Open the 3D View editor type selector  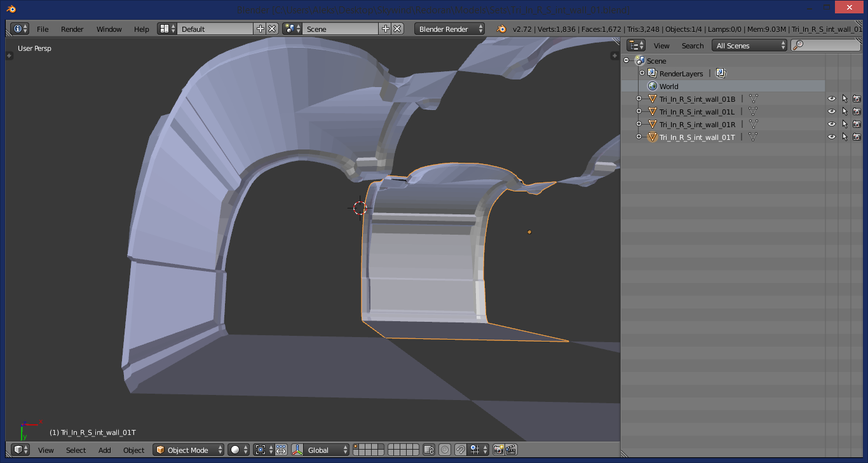21,450
